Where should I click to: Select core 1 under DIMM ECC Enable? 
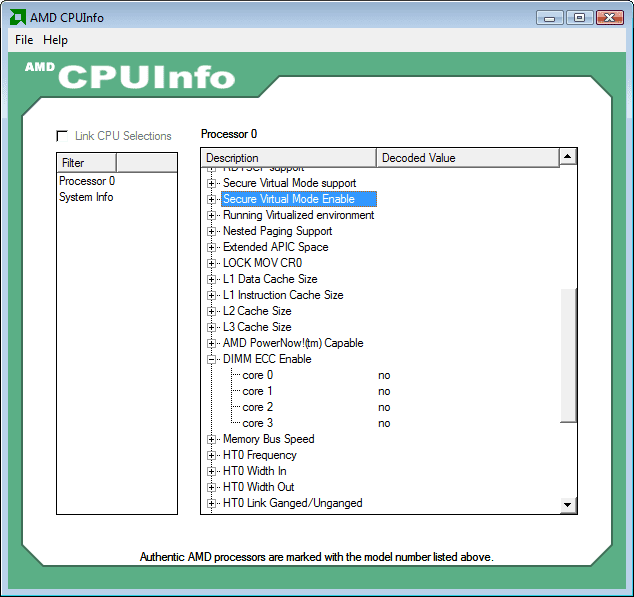[x=258, y=391]
